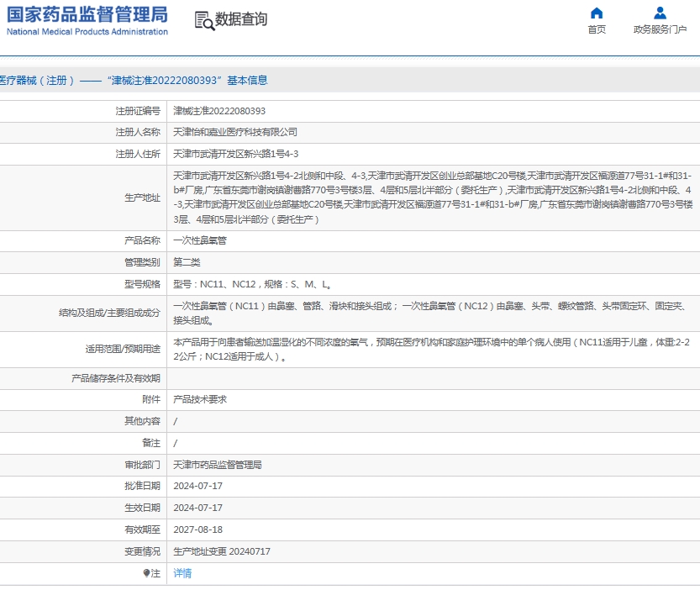700x590 pixels.
Task: Click the 注册证编号 row label
Action: [138, 111]
